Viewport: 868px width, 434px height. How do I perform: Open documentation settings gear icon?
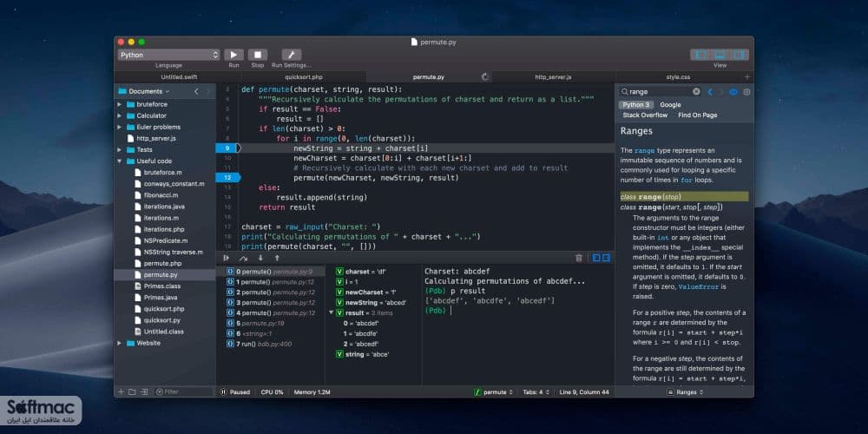pos(746,92)
